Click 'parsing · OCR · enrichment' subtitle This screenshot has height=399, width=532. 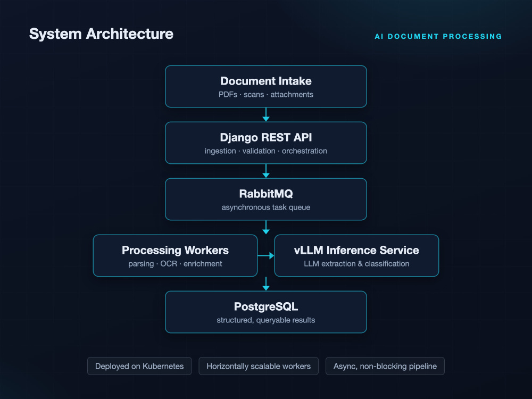175,264
